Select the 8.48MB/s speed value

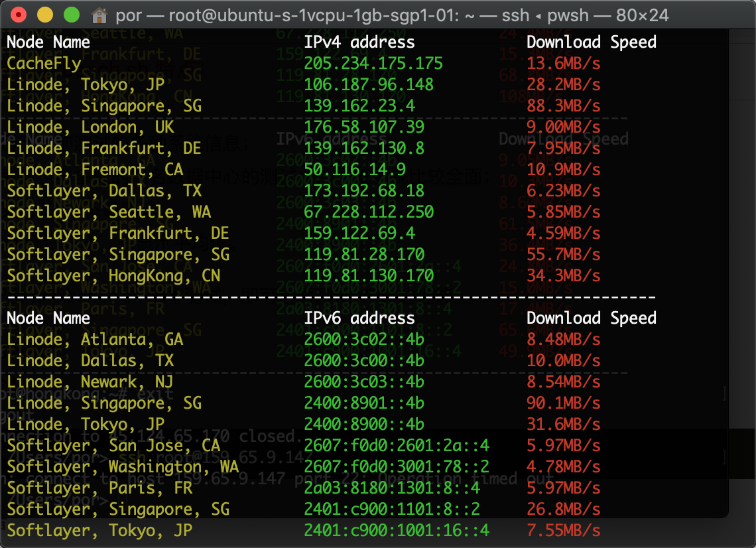pos(563,340)
